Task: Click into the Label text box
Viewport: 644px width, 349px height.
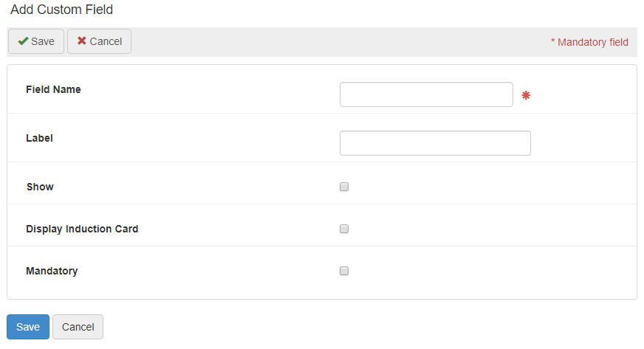Action: pos(435,143)
